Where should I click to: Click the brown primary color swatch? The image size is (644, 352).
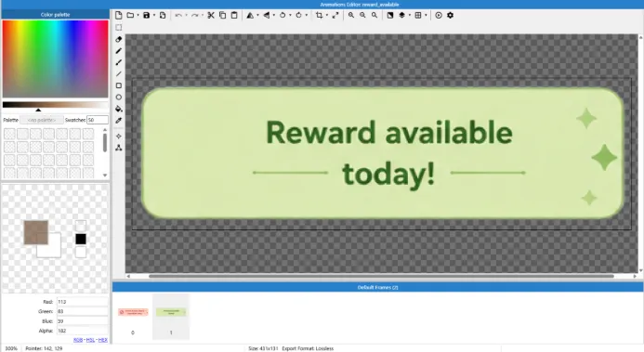point(35,232)
